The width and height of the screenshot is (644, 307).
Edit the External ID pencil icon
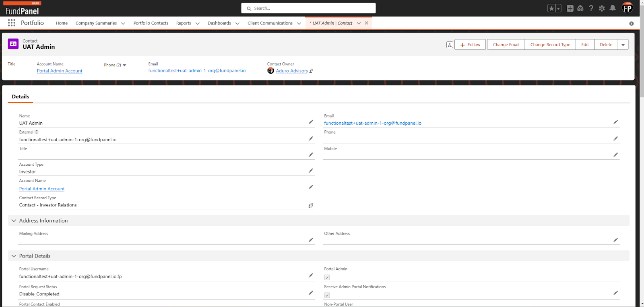[311, 138]
